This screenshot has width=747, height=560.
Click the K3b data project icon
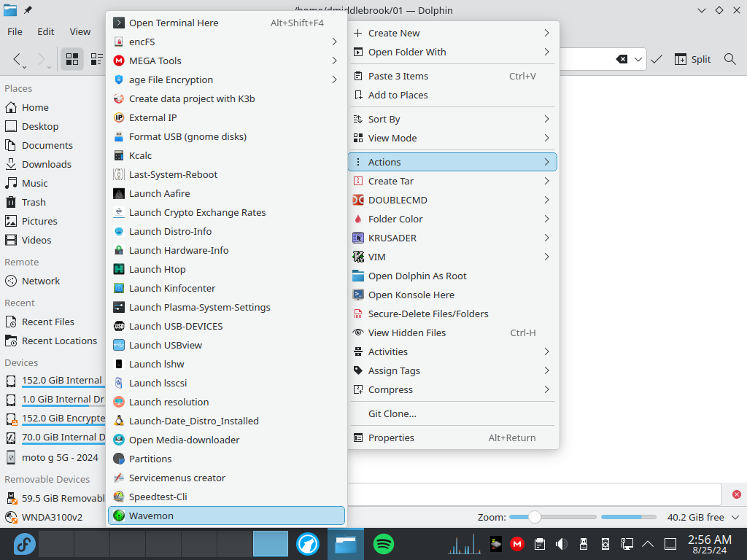click(119, 98)
